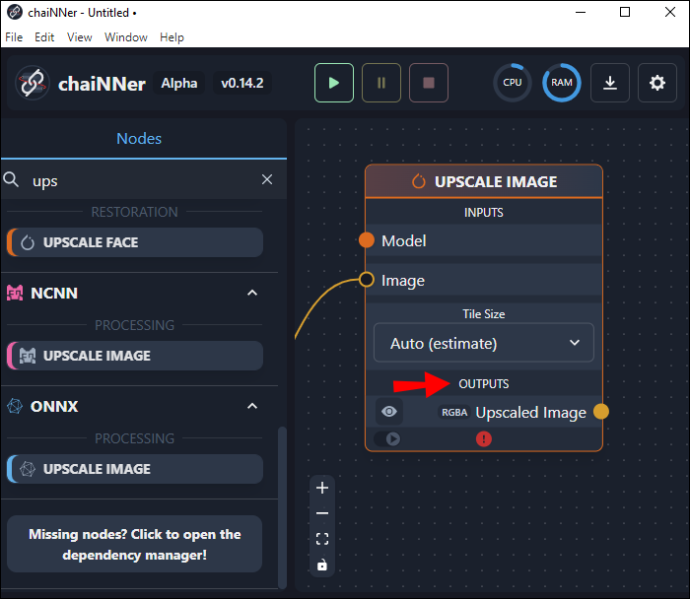Maximize the chaiNNer window
This screenshot has height=599, width=690.
(625, 12)
